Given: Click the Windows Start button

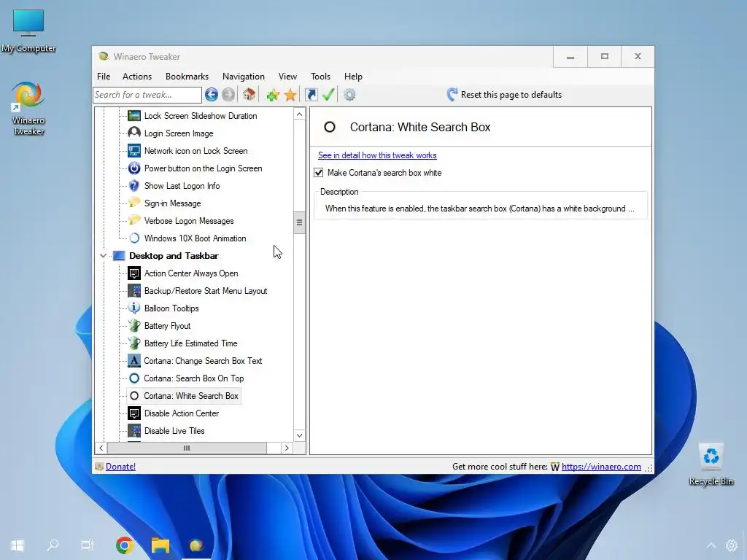Looking at the screenshot, I should 18,545.
